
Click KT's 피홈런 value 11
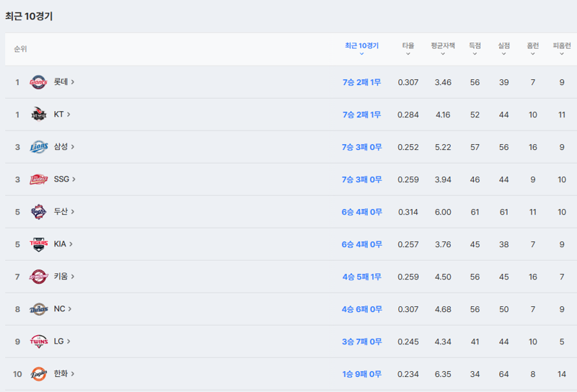coord(562,115)
